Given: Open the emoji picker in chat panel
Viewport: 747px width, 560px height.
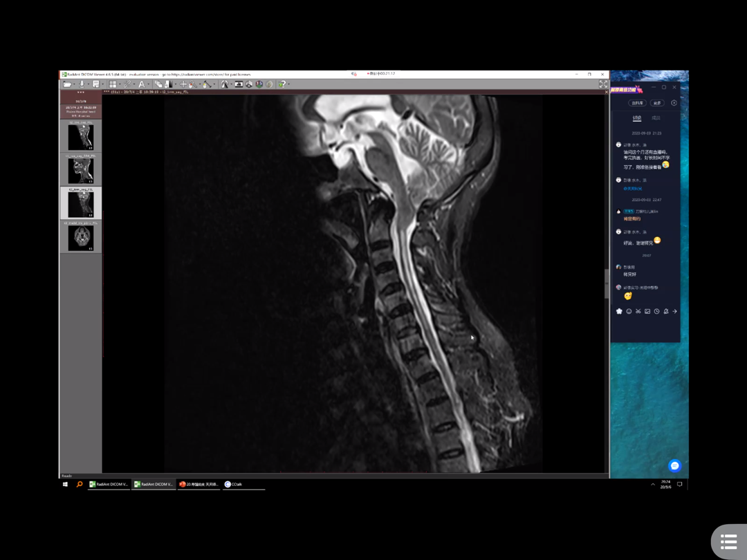Looking at the screenshot, I should coord(629,312).
